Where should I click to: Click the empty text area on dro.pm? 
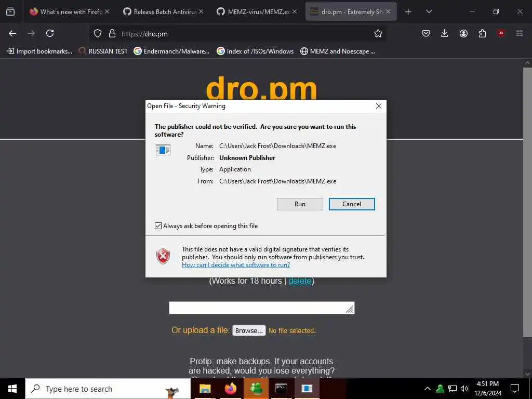coord(262,308)
